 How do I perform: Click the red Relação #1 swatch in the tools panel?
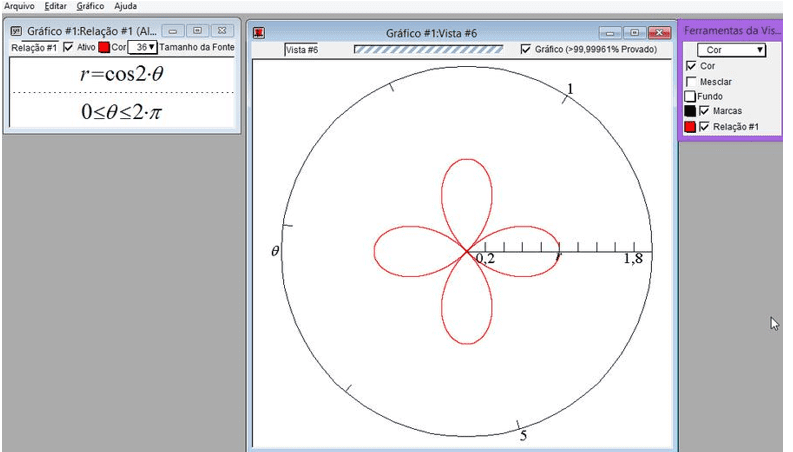[690, 127]
